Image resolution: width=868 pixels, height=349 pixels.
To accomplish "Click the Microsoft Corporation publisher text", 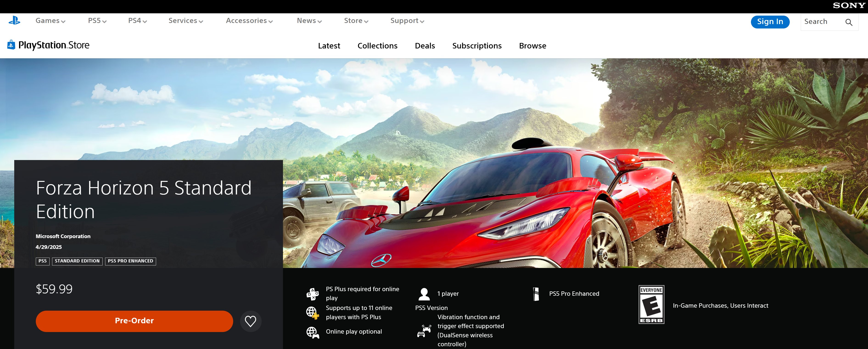I will pos(63,236).
